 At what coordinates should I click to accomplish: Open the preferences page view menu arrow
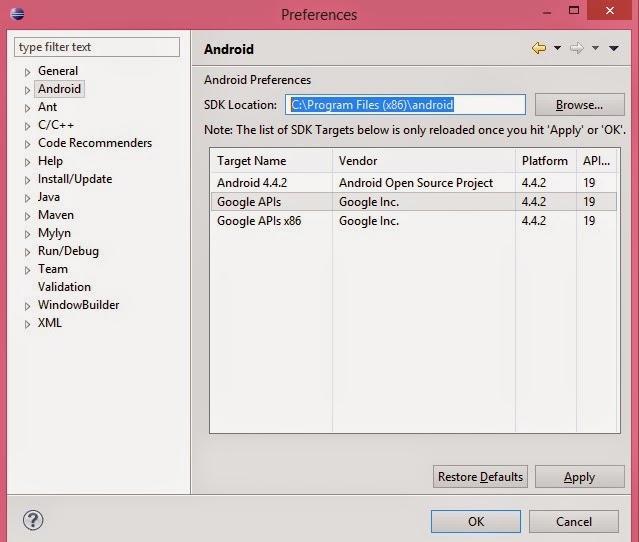coord(614,48)
